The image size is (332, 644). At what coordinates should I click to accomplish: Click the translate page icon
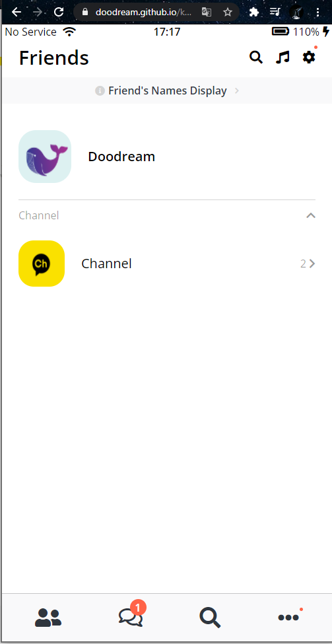(x=207, y=12)
